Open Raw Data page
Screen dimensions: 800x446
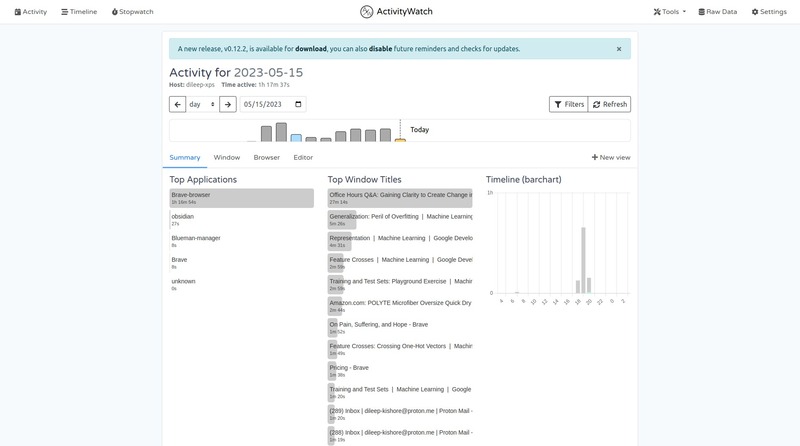(x=718, y=12)
